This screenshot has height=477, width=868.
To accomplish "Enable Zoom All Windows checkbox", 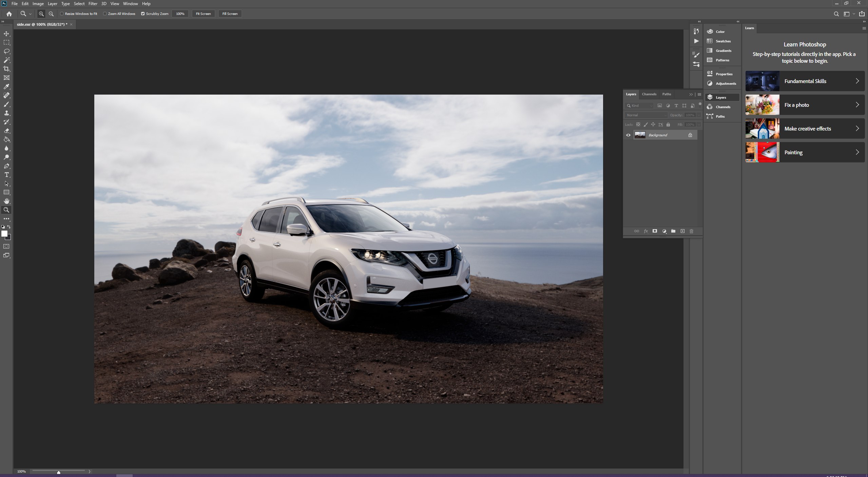I will 105,14.
